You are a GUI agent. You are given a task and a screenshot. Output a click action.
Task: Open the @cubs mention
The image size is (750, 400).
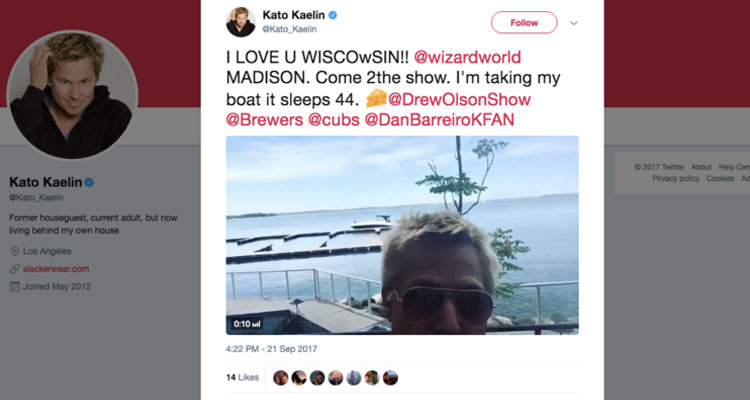334,120
